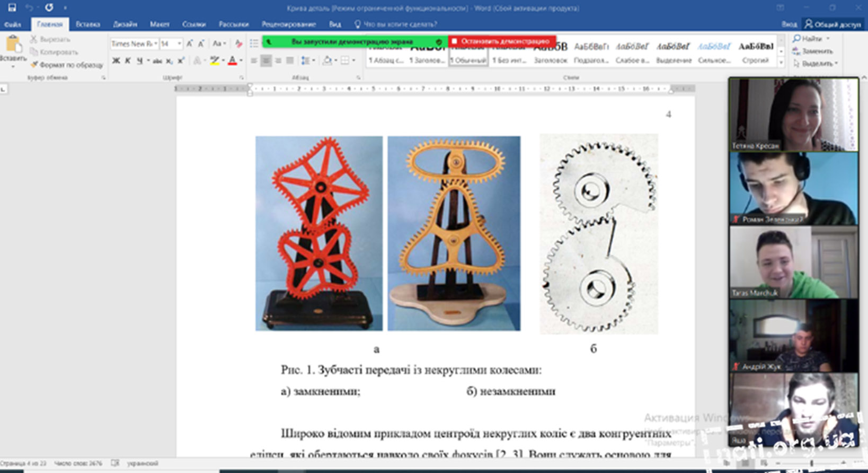Justify paragraph text
This screenshot has width=868, height=473.
(x=290, y=61)
